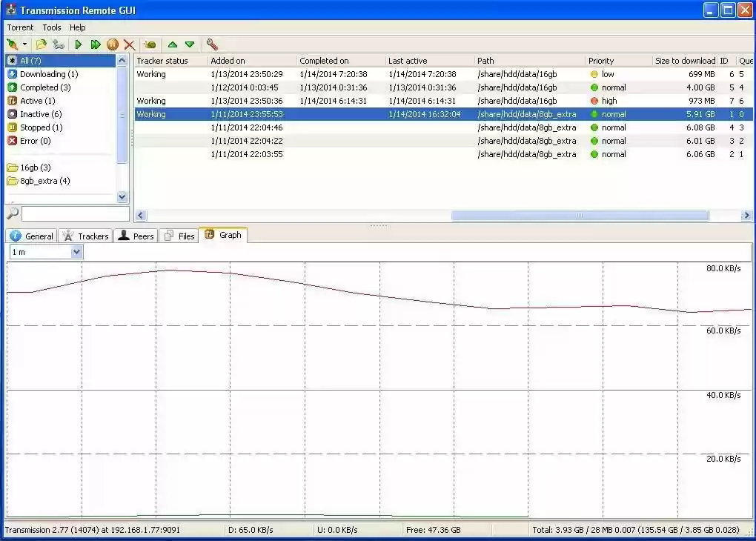Click the Total transfer statistics status entry

tap(635, 530)
